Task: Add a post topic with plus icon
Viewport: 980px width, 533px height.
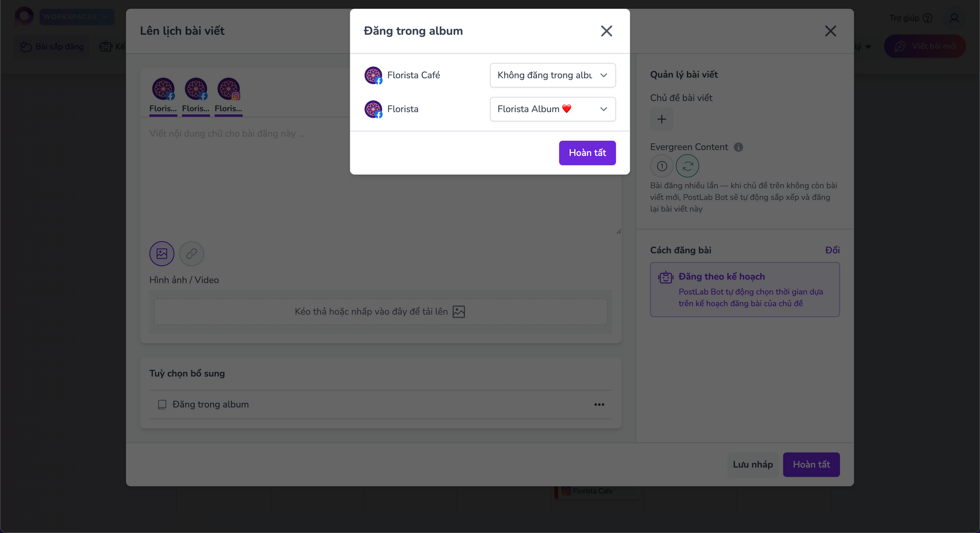Action: point(661,119)
